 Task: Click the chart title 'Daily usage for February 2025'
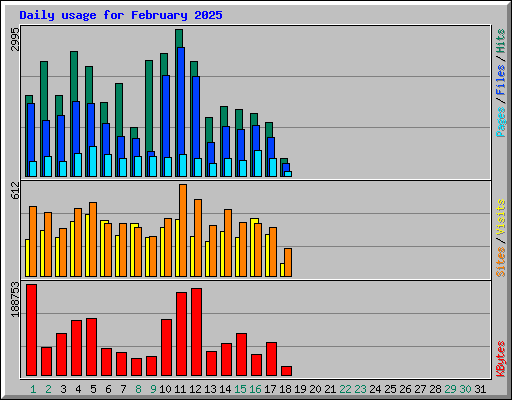point(121,15)
